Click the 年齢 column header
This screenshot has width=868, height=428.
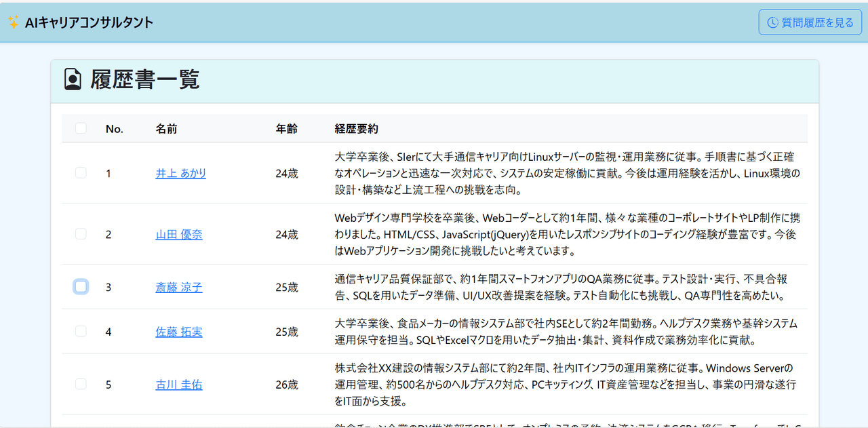[x=286, y=129]
